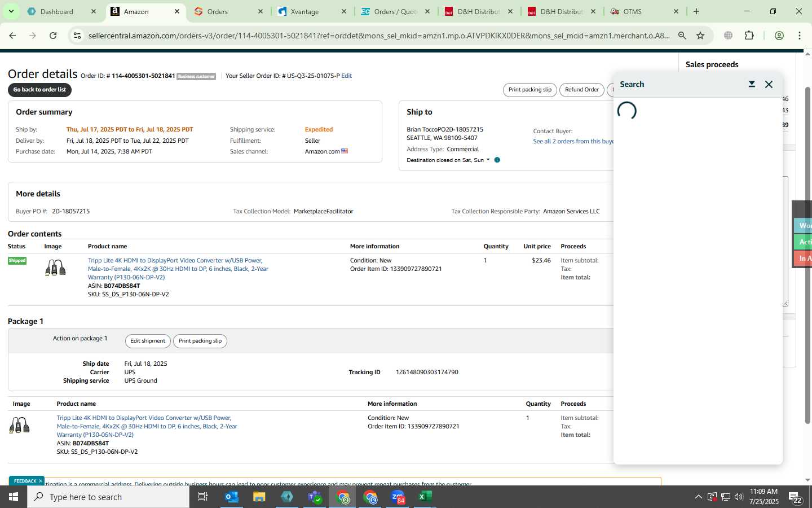Click the Windows Start button

click(x=14, y=497)
